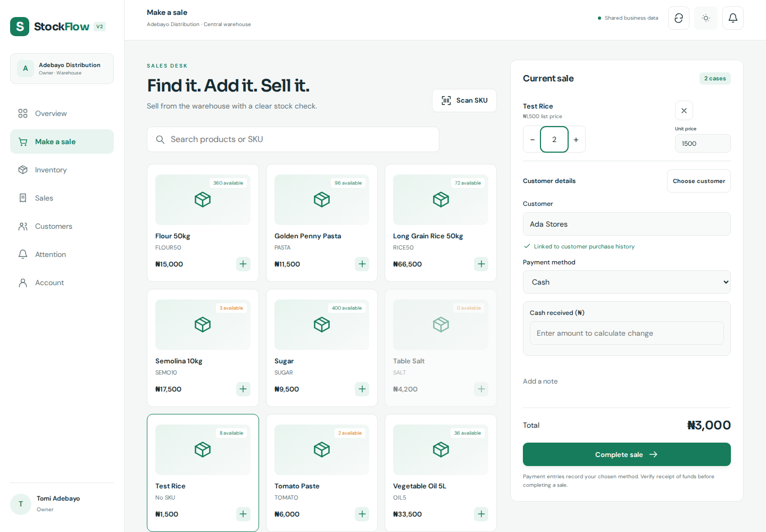Click the StockFlow logo icon
The width and height of the screenshot is (766, 532).
pos(20,27)
